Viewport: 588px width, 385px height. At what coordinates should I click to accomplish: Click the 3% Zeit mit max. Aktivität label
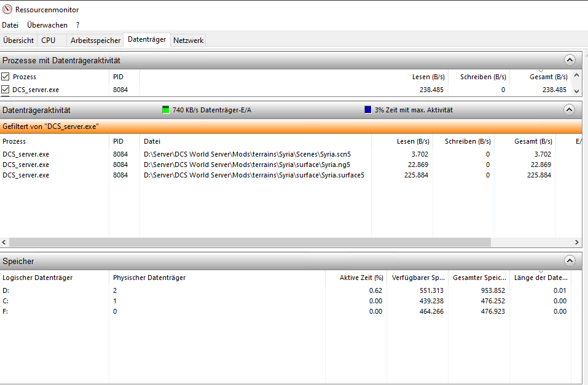tap(414, 110)
